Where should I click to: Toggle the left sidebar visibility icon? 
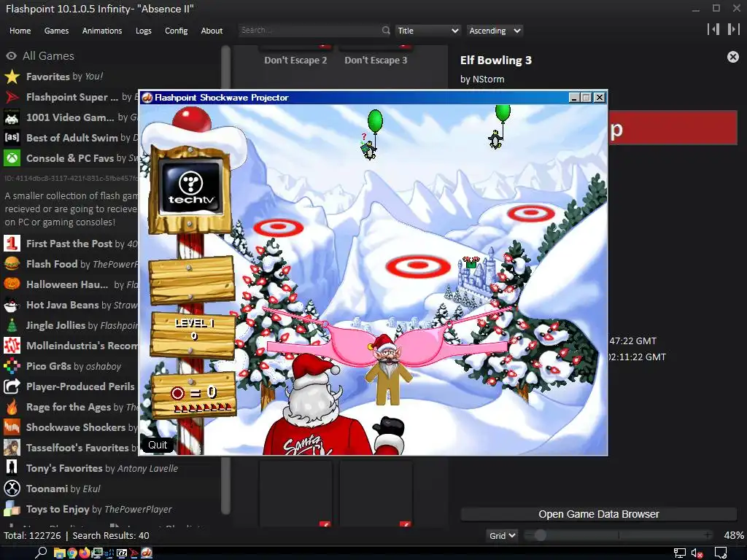[713, 29]
